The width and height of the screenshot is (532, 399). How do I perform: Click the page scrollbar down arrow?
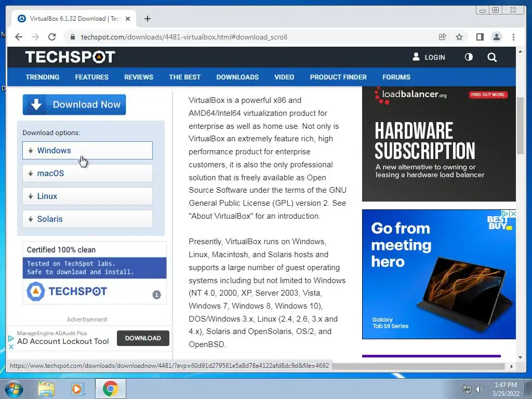pos(520,357)
